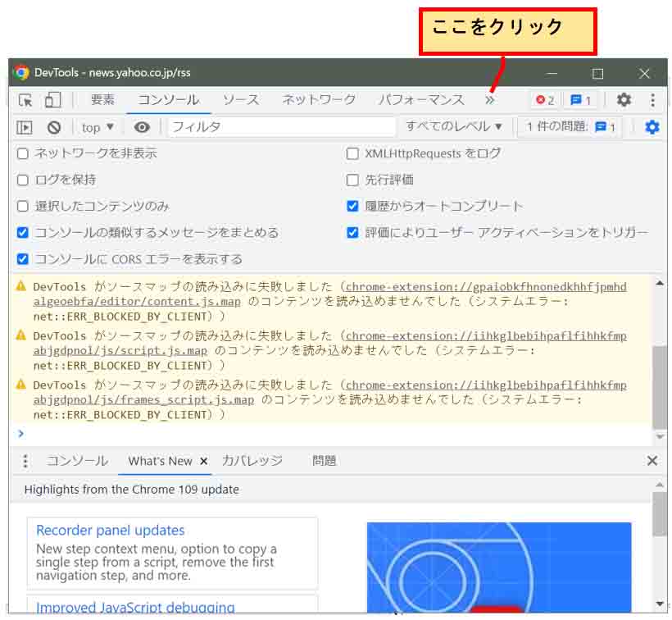Click into the フィルタ input field
Screen dimensions: 672x620
tap(282, 127)
